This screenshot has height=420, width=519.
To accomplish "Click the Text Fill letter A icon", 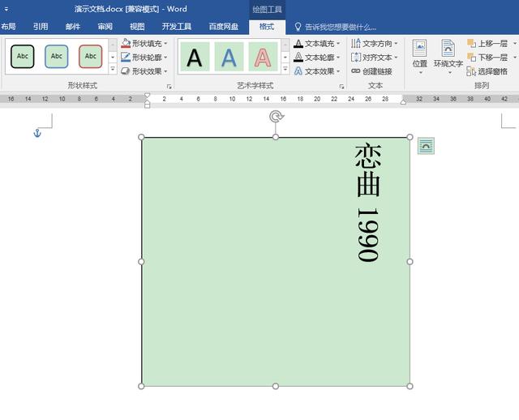I will [x=298, y=43].
